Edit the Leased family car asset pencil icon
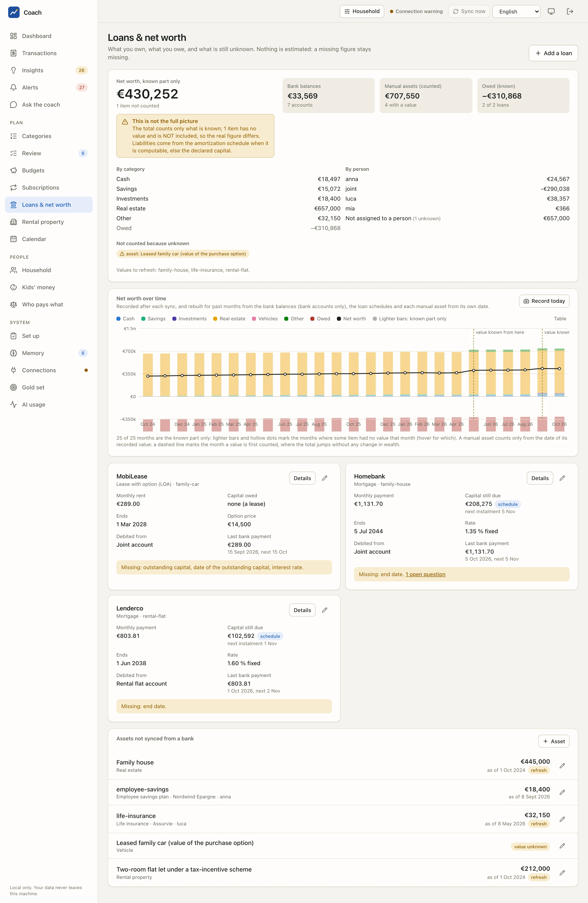The image size is (588, 903). [x=562, y=846]
